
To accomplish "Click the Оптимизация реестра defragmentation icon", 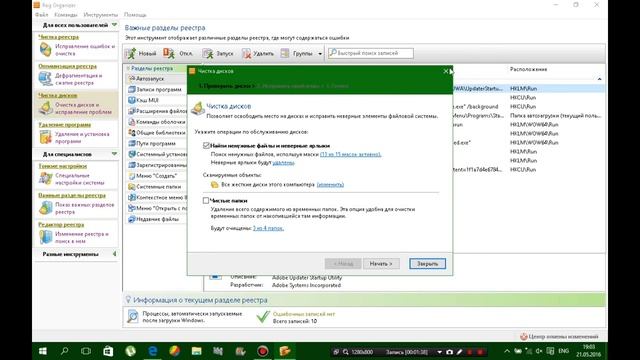I will (x=45, y=78).
